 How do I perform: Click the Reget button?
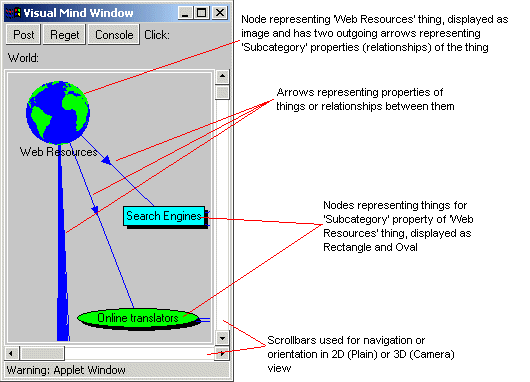click(x=65, y=34)
